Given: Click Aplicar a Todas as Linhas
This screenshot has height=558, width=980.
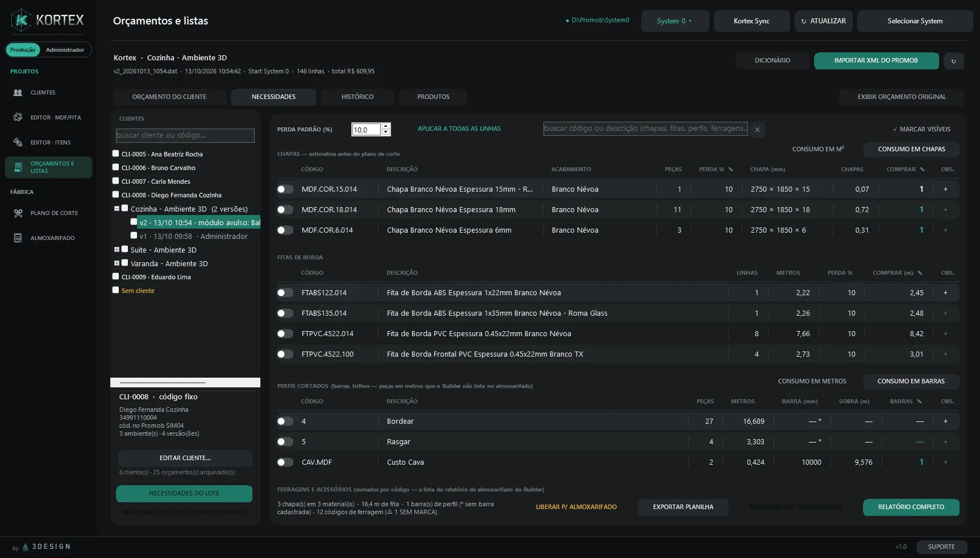Looking at the screenshot, I should point(459,129).
